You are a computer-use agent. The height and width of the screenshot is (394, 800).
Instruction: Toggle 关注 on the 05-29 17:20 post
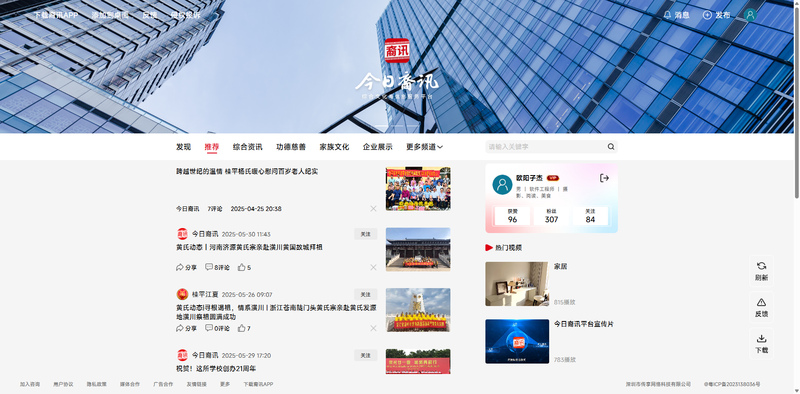coord(365,355)
